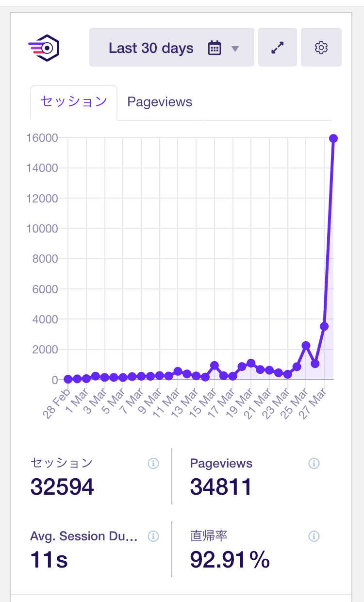The height and width of the screenshot is (602, 364).
Task: Click the 92.91% bounce rate value
Action: point(230,560)
